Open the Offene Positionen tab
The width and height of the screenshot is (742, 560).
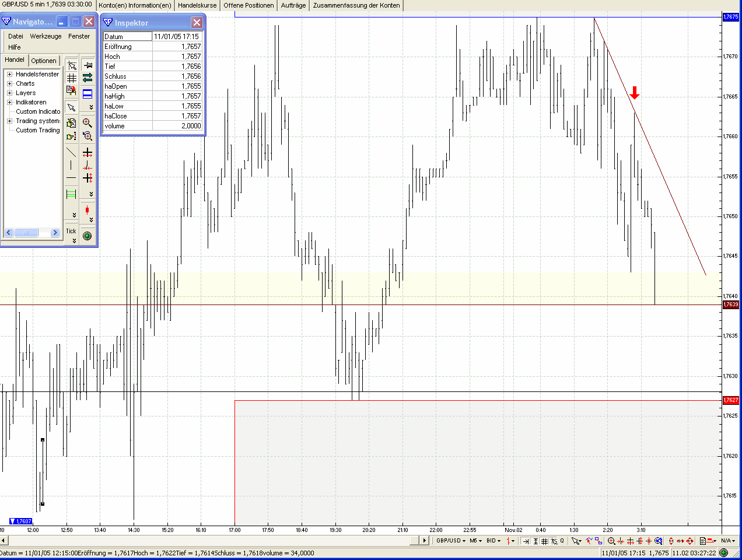tap(249, 5)
